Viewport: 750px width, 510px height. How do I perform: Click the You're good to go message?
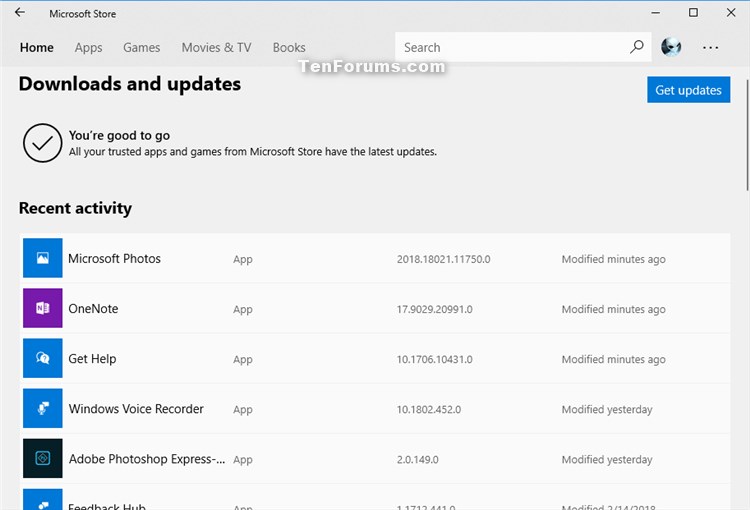coord(119,135)
